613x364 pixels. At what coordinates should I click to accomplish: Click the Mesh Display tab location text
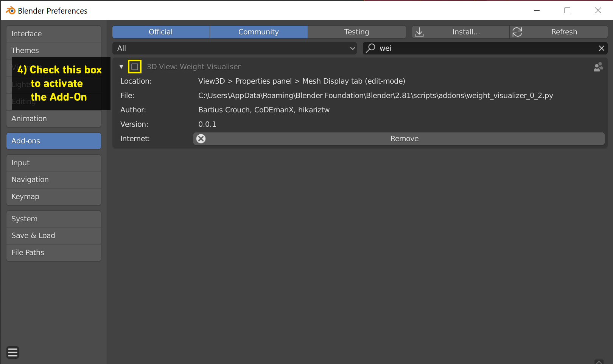(302, 81)
